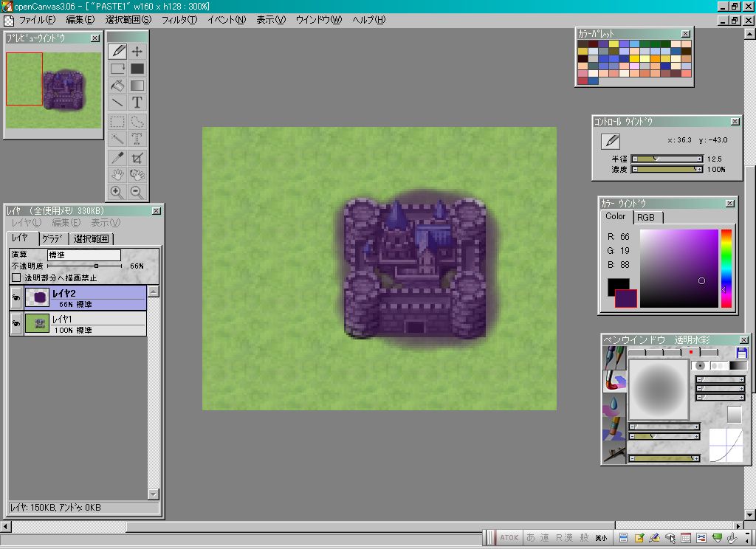Click the preview window thumbnail
The width and height of the screenshot is (756, 549).
53,90
